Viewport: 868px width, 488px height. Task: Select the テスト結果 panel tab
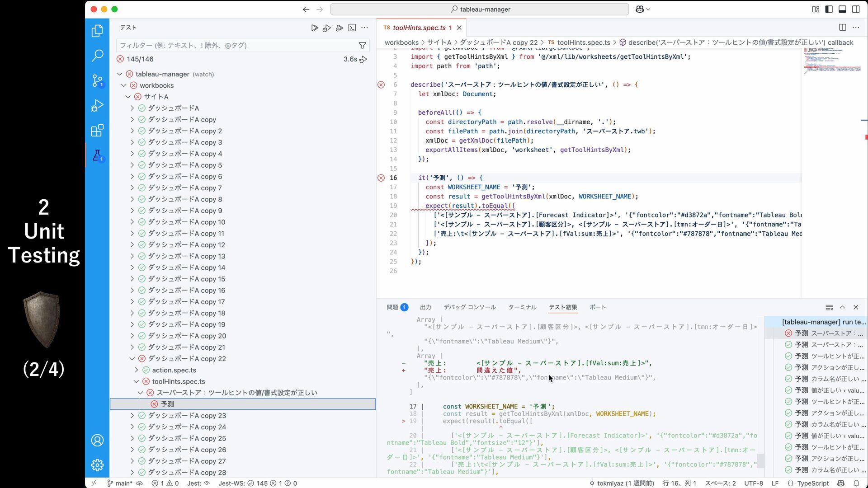(x=563, y=307)
